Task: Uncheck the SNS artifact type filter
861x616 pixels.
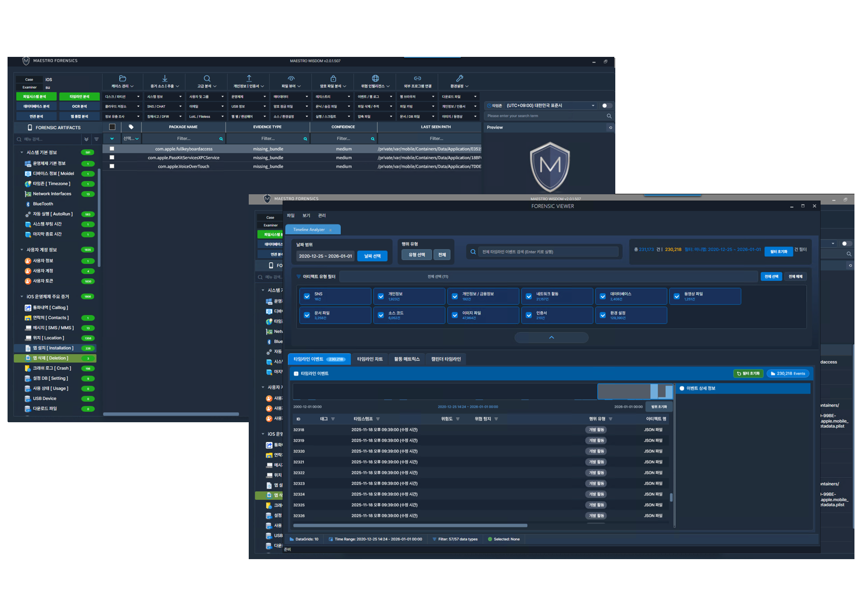Action: (x=307, y=296)
